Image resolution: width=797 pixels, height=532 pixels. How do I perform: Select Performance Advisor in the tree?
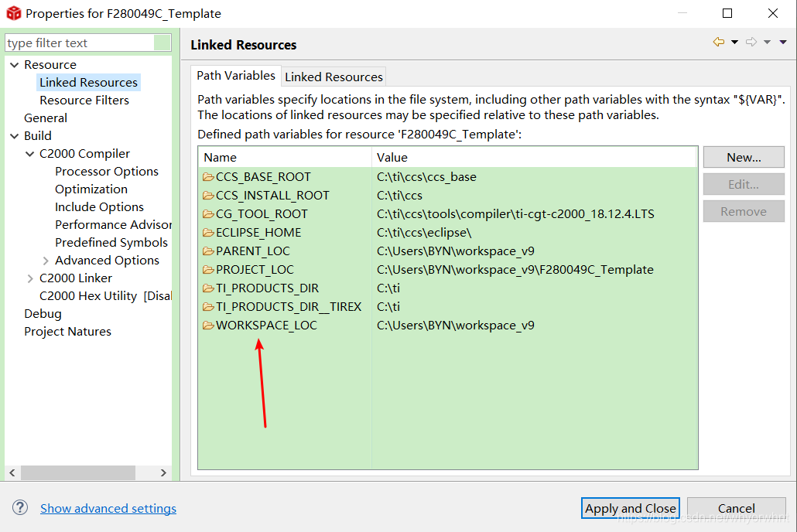tap(113, 224)
